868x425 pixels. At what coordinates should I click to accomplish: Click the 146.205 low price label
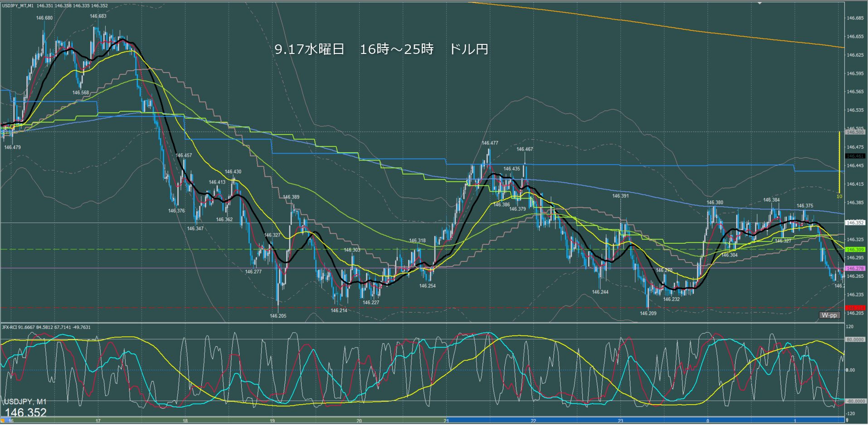278,316
